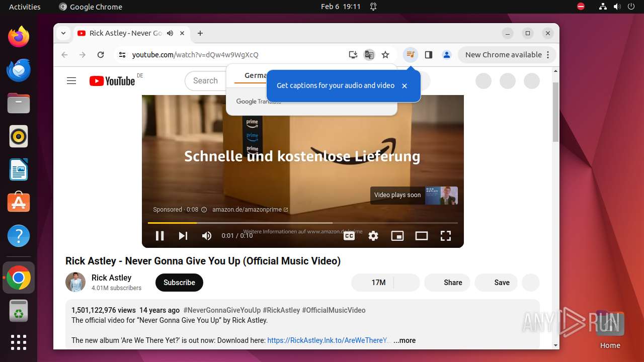The width and height of the screenshot is (644, 362).
Task: Toggle closed captions CC button
Action: (x=349, y=236)
